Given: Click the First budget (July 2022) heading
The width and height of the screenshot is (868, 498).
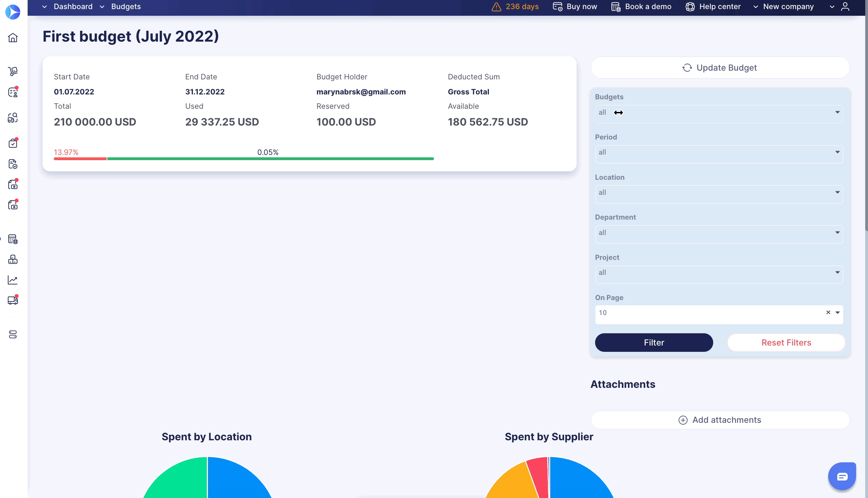Looking at the screenshot, I should click(131, 36).
